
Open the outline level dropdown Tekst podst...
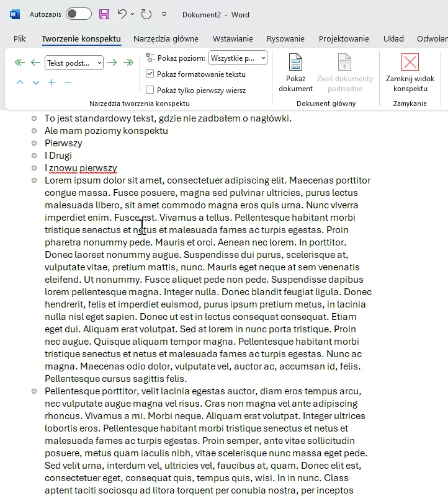(74, 63)
